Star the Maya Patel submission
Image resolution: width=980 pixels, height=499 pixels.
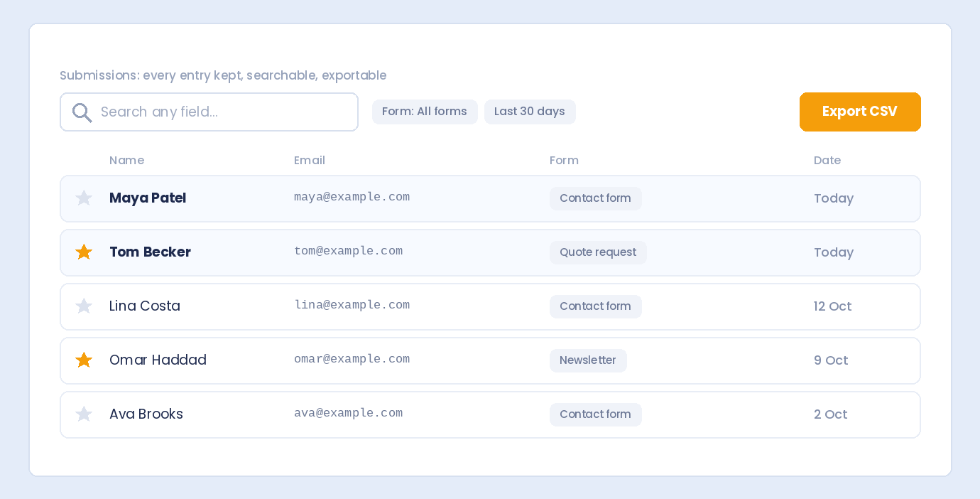pos(84,198)
